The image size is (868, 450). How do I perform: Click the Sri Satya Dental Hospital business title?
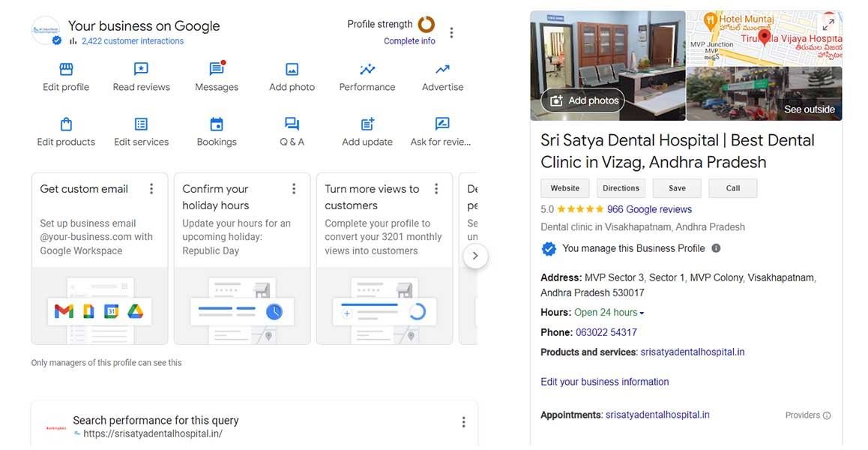tap(678, 151)
